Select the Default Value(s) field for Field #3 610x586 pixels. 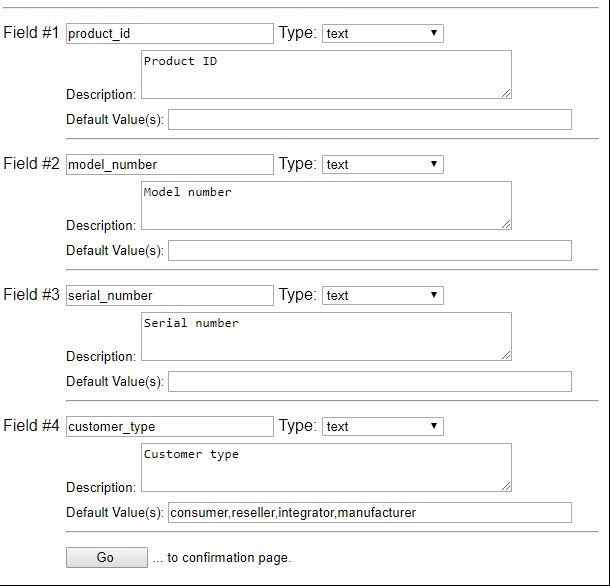click(x=369, y=381)
